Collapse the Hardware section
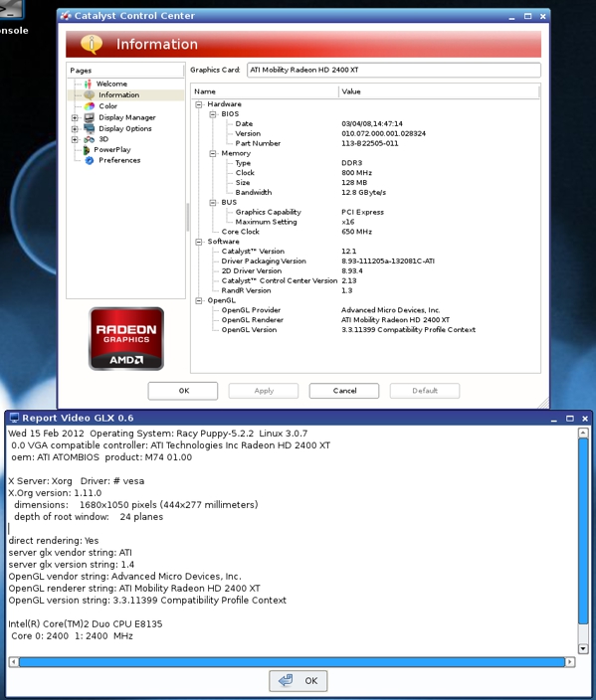 coord(199,104)
